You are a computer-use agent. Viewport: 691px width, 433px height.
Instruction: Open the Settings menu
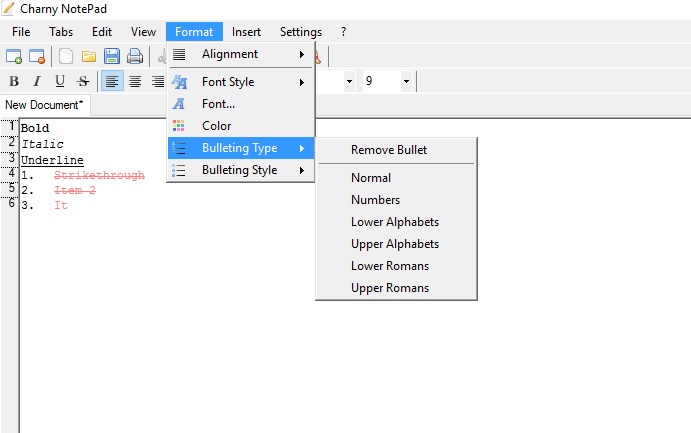click(301, 32)
